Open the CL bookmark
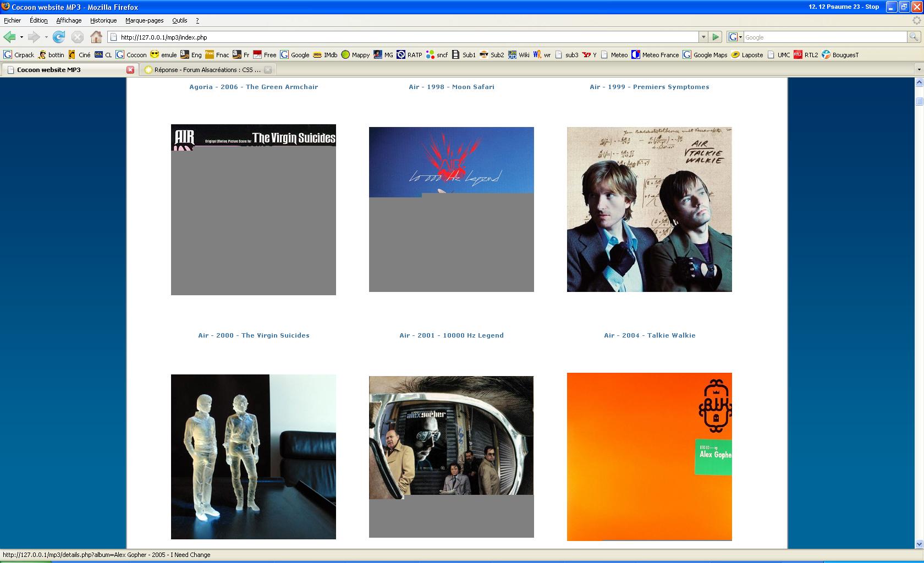Screen dimensions: 924x563 pyautogui.click(x=103, y=54)
